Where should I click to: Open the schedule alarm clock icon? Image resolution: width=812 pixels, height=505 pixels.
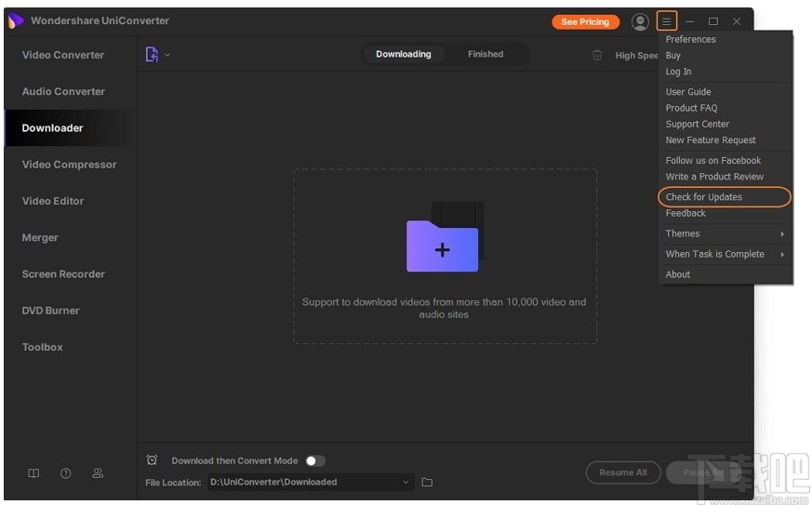tap(152, 460)
